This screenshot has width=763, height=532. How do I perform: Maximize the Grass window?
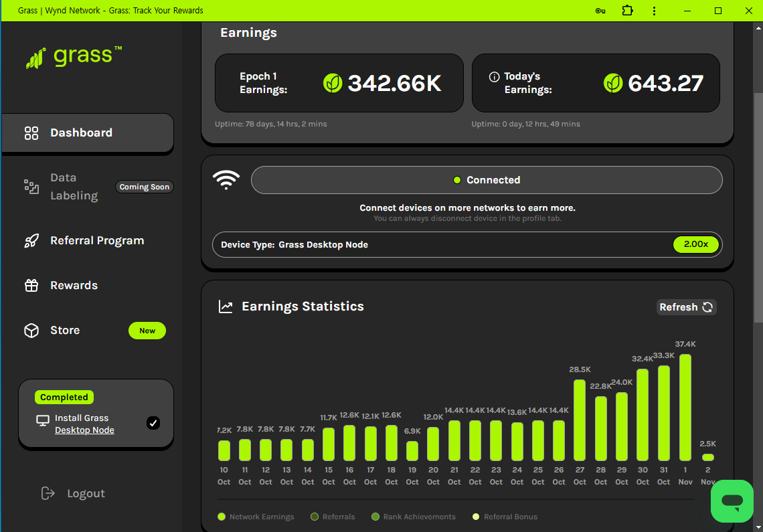click(717, 11)
